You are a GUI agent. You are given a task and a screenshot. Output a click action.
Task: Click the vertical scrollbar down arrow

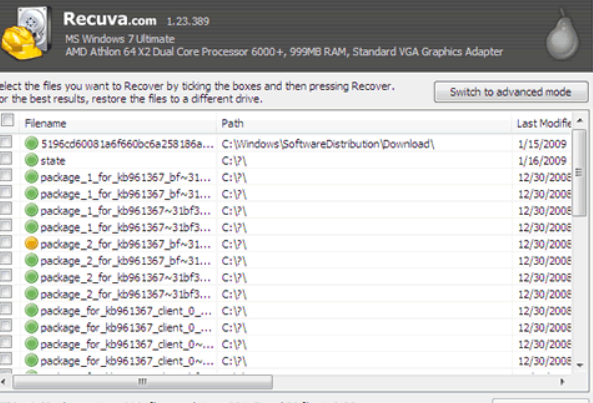[x=580, y=365]
